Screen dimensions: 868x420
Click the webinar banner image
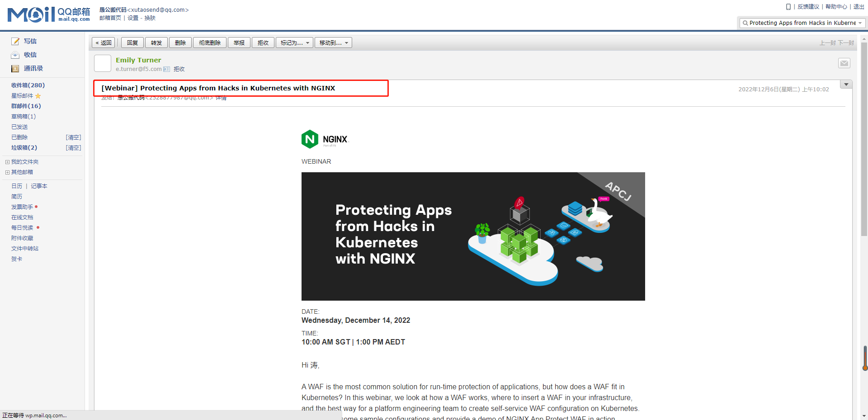click(x=473, y=236)
